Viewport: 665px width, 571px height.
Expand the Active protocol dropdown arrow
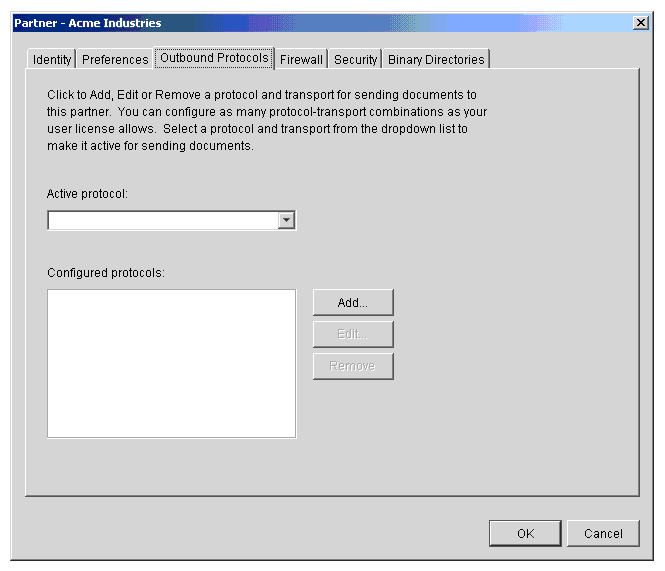287,220
